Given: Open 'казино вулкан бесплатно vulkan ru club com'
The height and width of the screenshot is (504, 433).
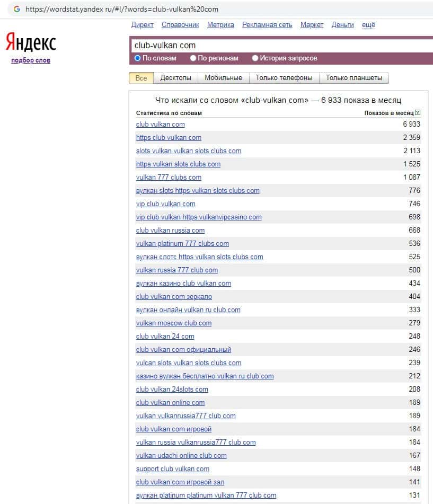Looking at the screenshot, I should (205, 376).
